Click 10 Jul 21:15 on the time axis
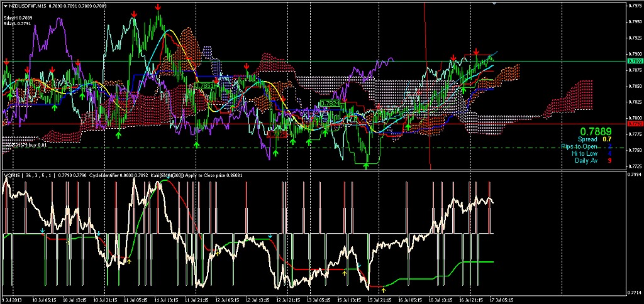The image size is (644, 304). click(106, 300)
